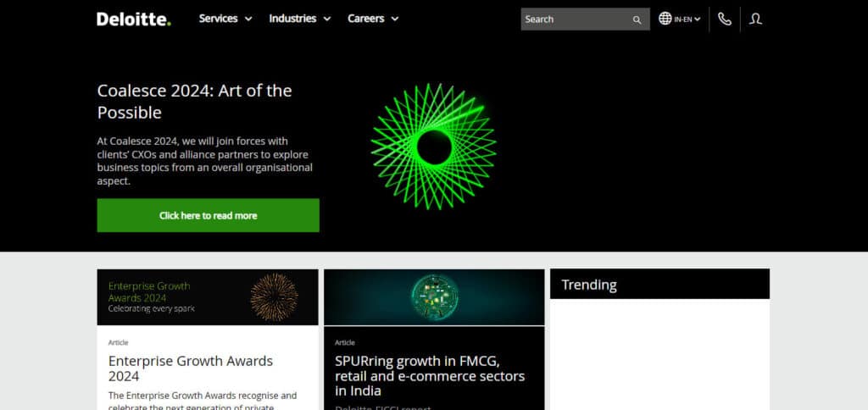
Task: Open the user profile icon
Action: click(x=755, y=19)
